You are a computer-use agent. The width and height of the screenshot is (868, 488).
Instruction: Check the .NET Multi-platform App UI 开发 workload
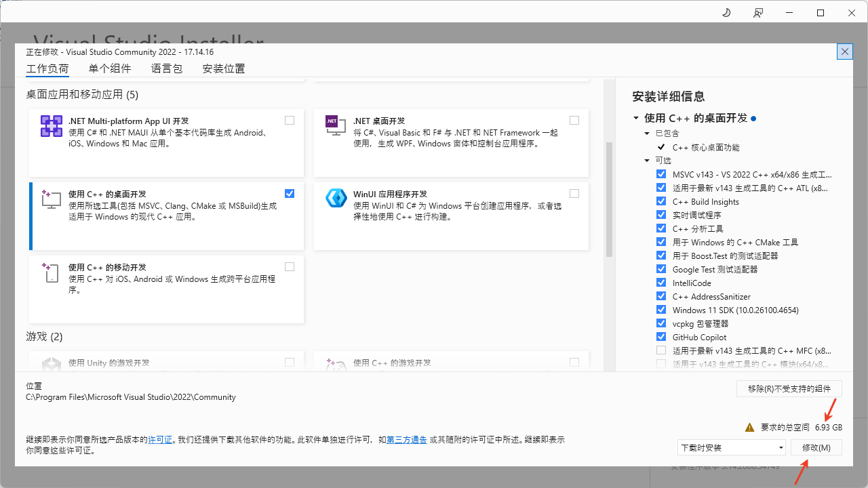(290, 121)
